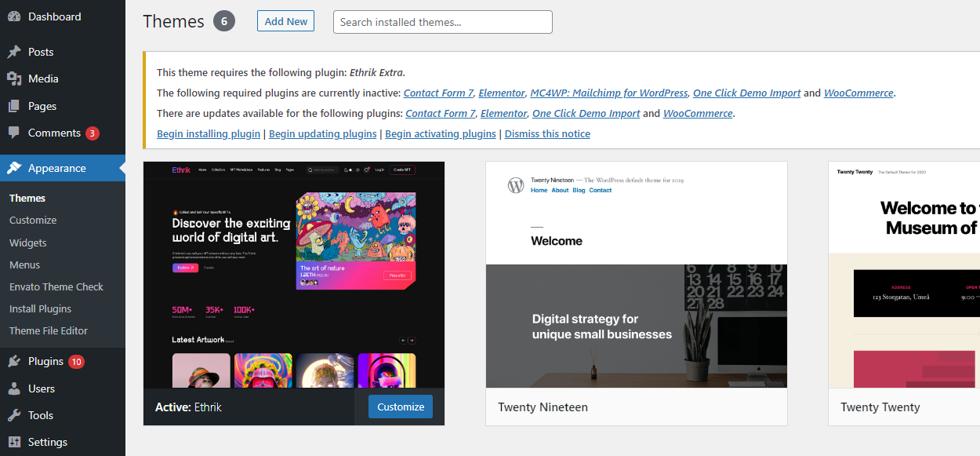Viewport: 980px width, 456px height.
Task: Click Begin installing plugin link
Action: (x=209, y=133)
